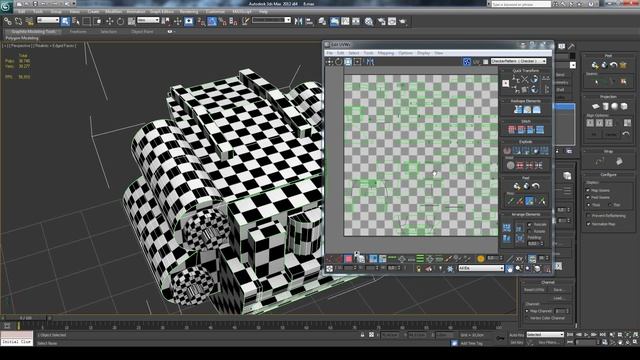Screen dimensions: 640x360
Task: Select the Map Channel radio button
Action: pyautogui.click(x=527, y=311)
